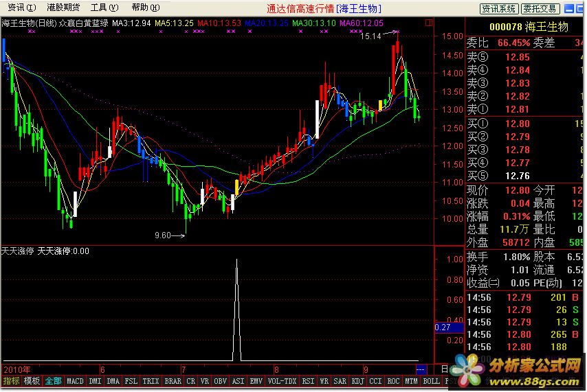
Task: Switch to the DMA indicator tab
Action: tap(113, 381)
